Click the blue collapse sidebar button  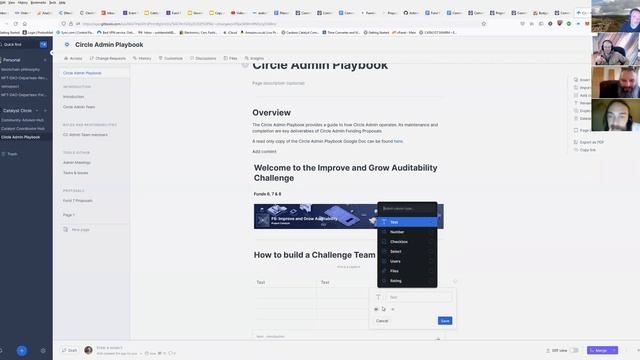43,44
